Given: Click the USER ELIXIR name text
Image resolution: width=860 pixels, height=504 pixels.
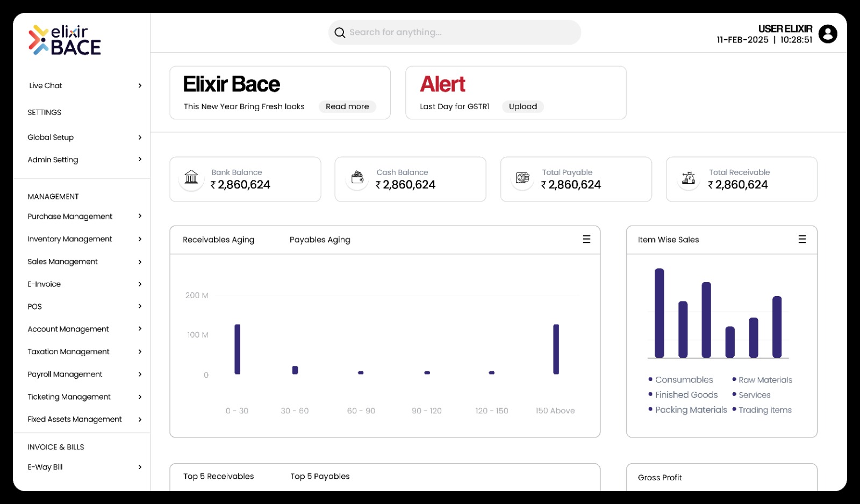Looking at the screenshot, I should [785, 29].
